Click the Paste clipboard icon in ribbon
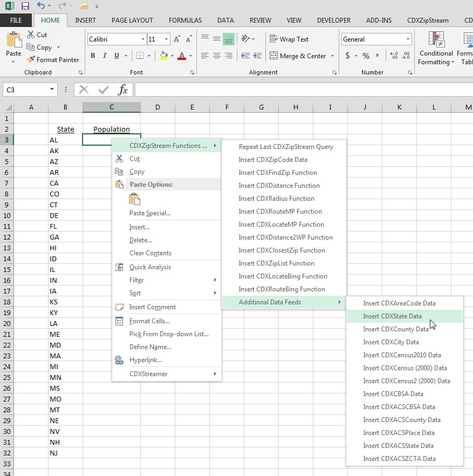Screen dimensions: 473x476 point(13,39)
